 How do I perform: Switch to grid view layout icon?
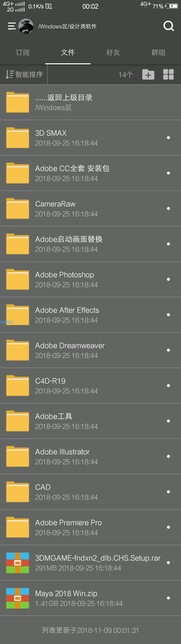(x=168, y=75)
